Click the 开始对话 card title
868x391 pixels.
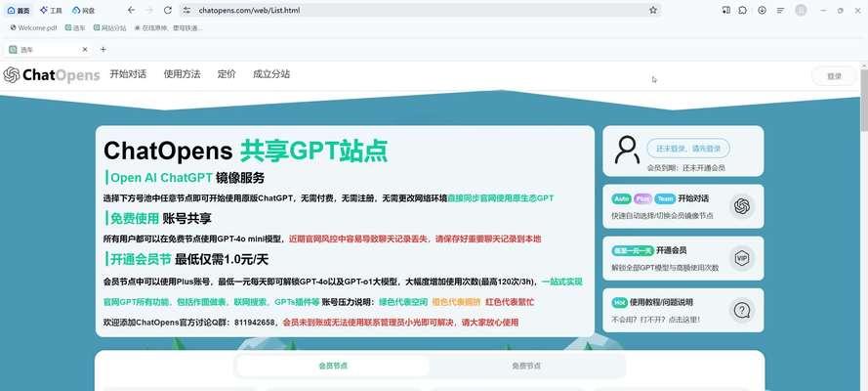693,198
